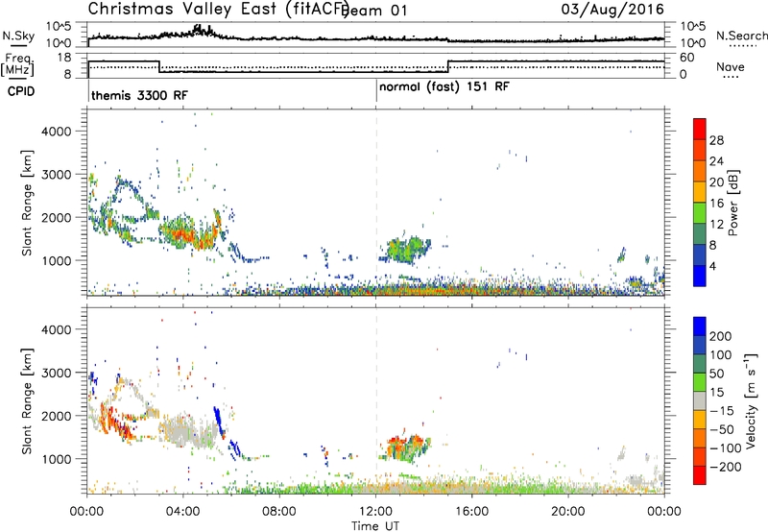Click the '16' tick on the Power color bar
Image resolution: width=768 pixels, height=532 pixels.
(716, 204)
